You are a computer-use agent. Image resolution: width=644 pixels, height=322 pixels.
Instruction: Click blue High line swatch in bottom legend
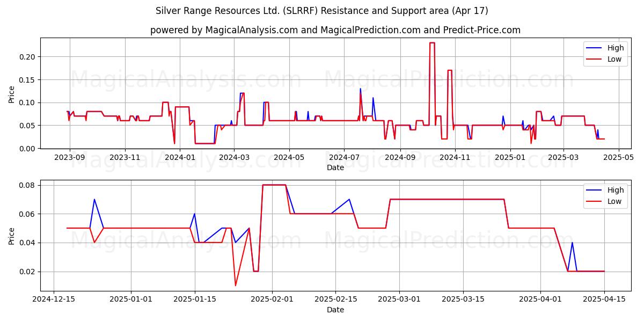(595, 191)
